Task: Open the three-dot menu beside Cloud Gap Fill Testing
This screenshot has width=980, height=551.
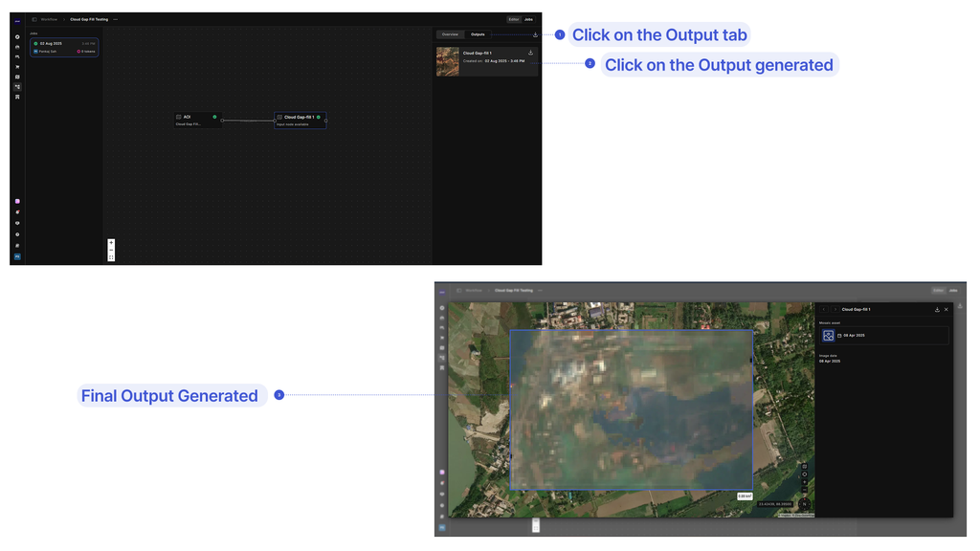Action: pyautogui.click(x=116, y=19)
